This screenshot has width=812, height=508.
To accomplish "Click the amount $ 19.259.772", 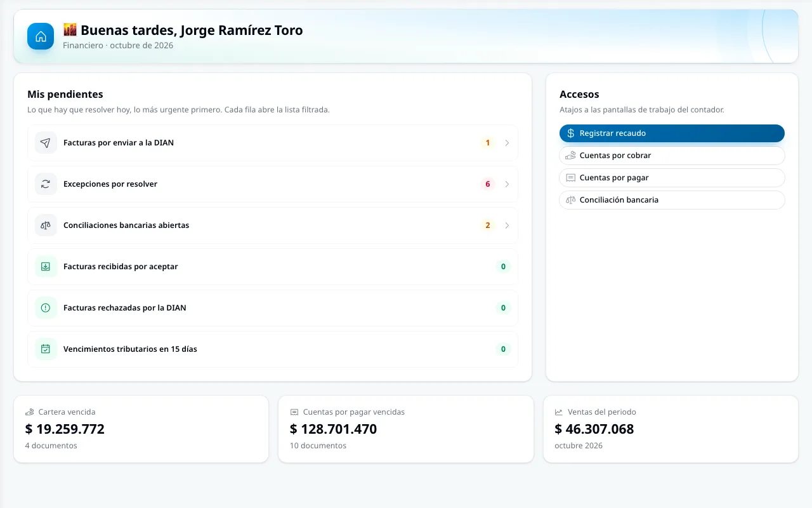I will tap(65, 429).
